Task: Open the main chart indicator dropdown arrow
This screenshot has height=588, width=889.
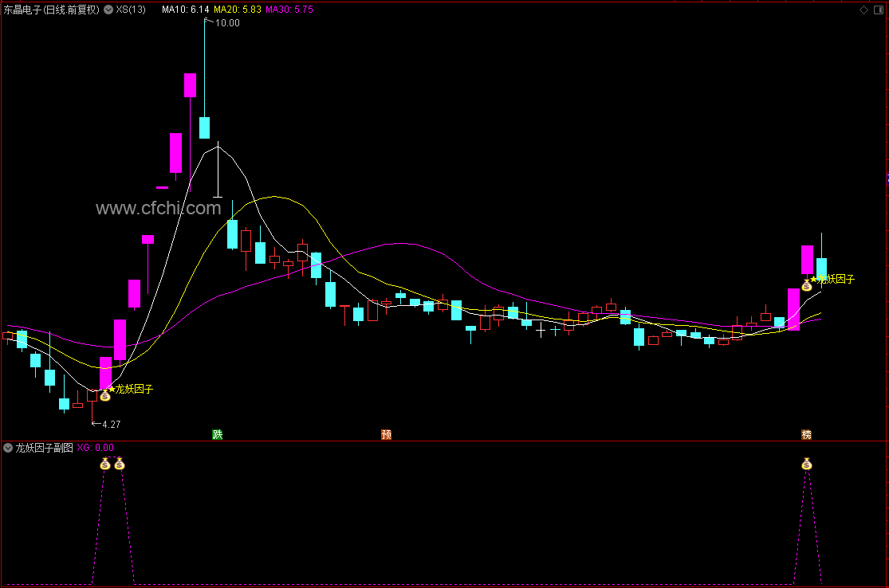Action: 108,10
